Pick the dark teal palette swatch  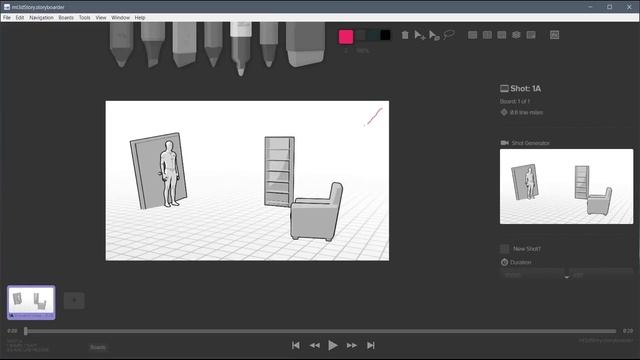[x=373, y=35]
